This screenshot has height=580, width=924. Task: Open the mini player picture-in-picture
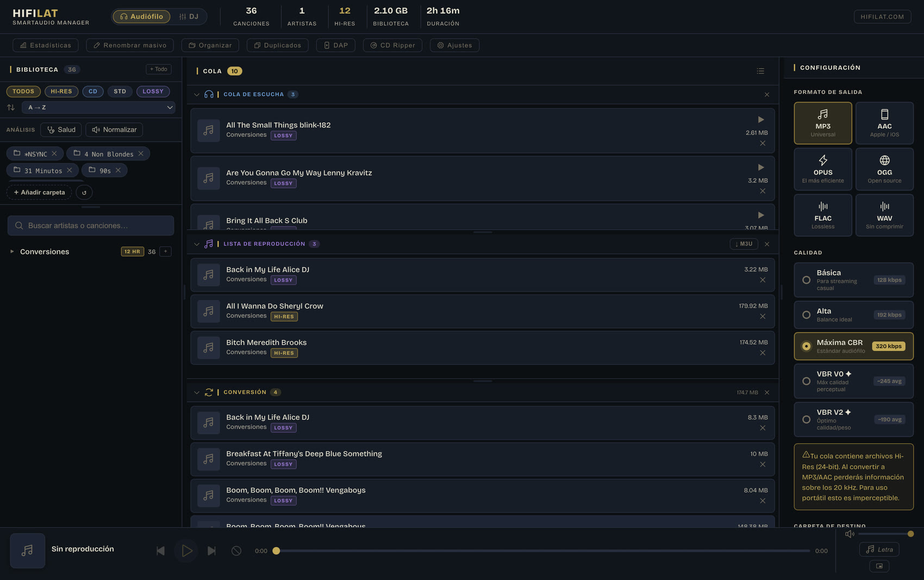(879, 566)
